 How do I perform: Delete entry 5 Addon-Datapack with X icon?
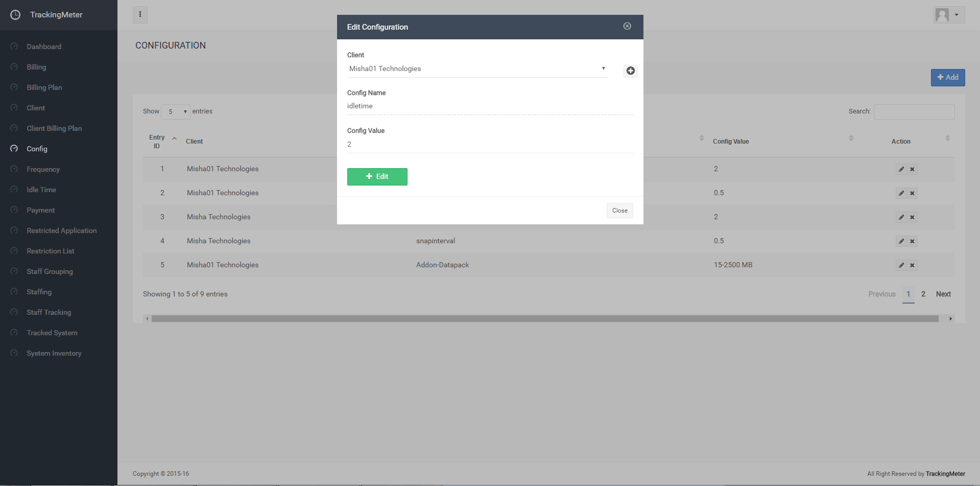(912, 265)
